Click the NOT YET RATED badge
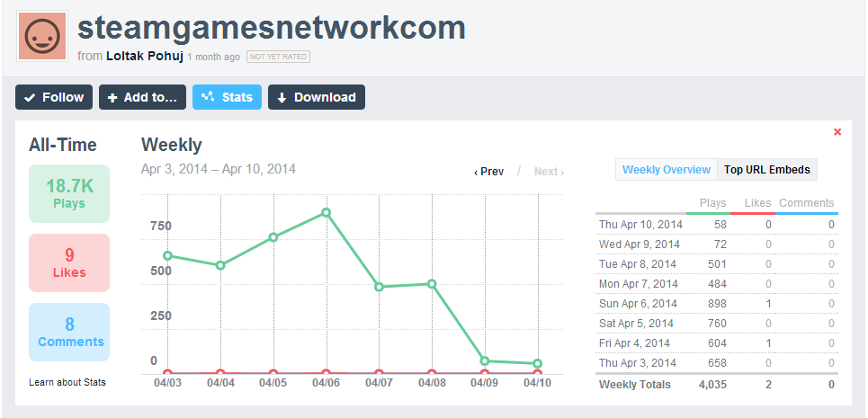868x418 pixels. pos(279,57)
